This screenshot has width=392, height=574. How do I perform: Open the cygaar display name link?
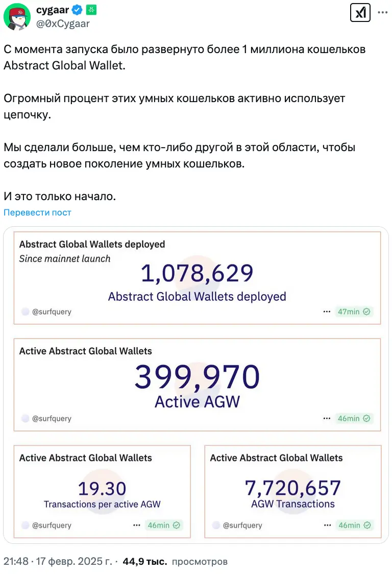[x=53, y=9]
